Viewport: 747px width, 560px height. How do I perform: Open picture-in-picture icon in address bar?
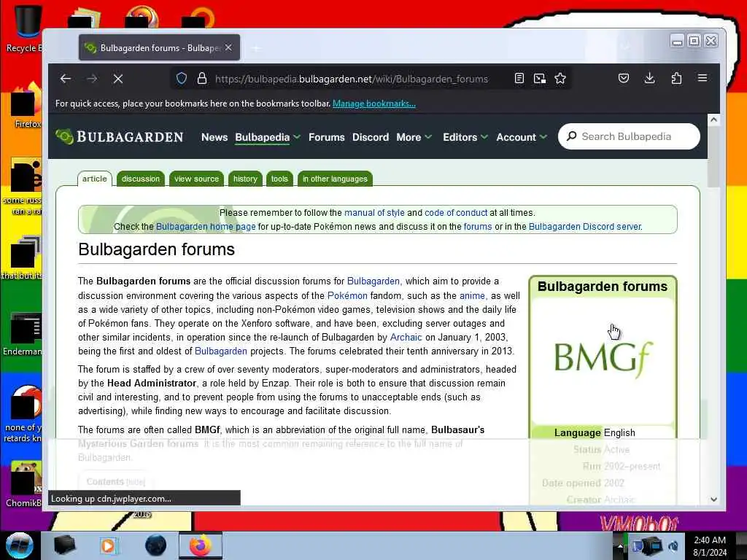click(540, 79)
